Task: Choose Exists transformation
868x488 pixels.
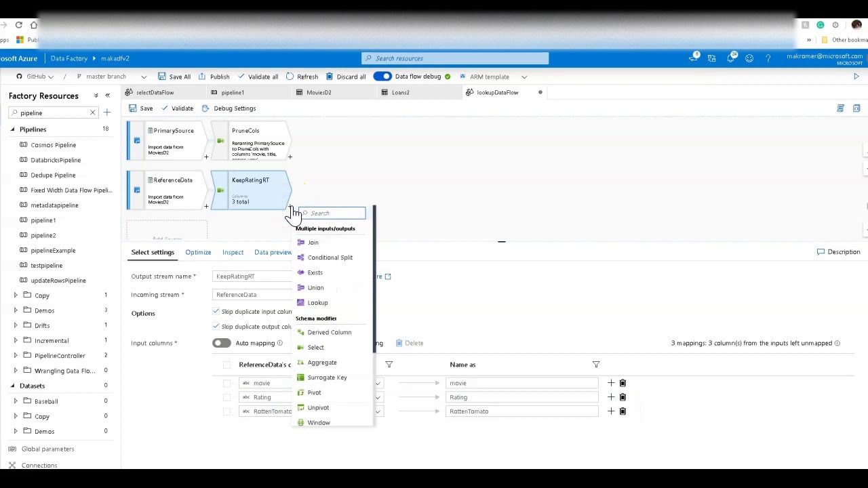Action: point(315,272)
